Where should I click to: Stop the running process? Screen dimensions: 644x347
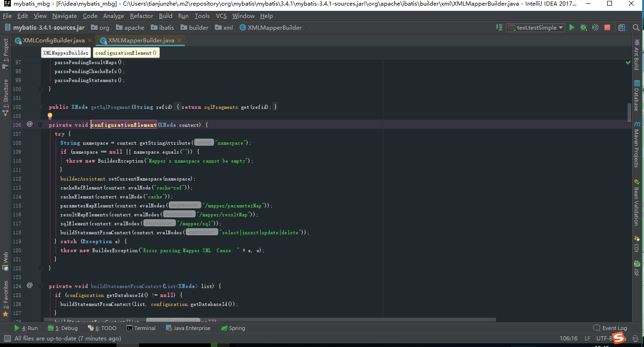click(x=607, y=27)
